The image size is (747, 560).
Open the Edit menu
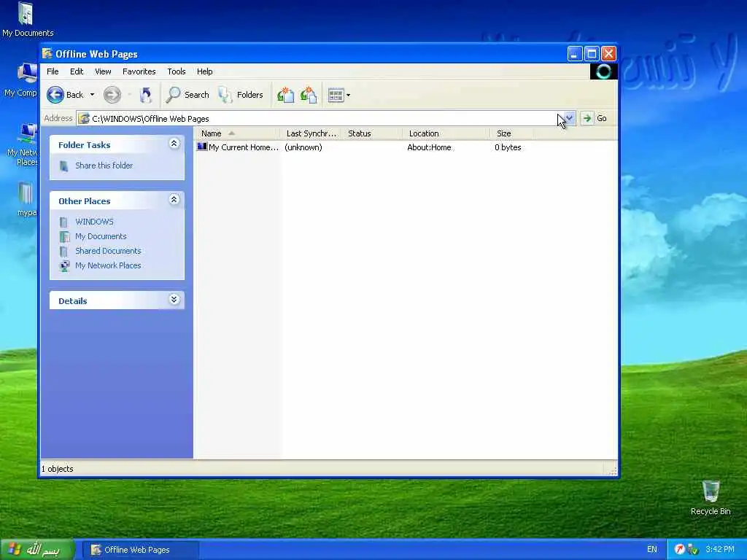(x=77, y=71)
